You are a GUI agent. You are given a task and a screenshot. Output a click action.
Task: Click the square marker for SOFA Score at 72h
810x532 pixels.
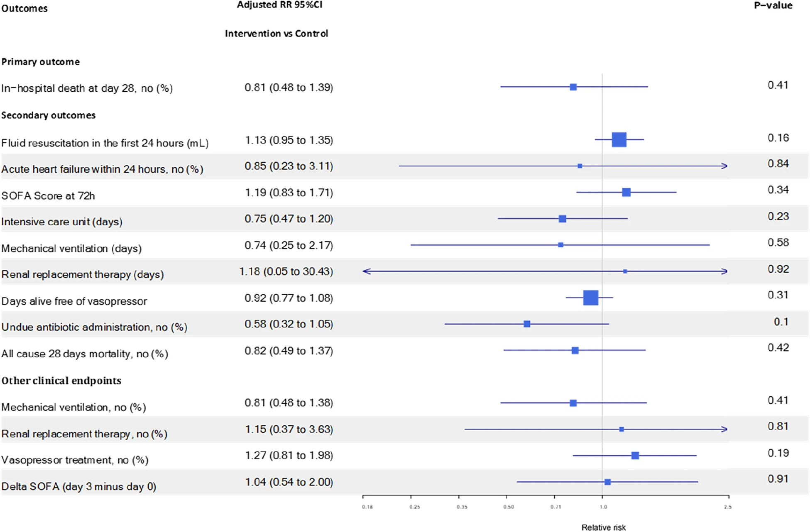pos(626,192)
